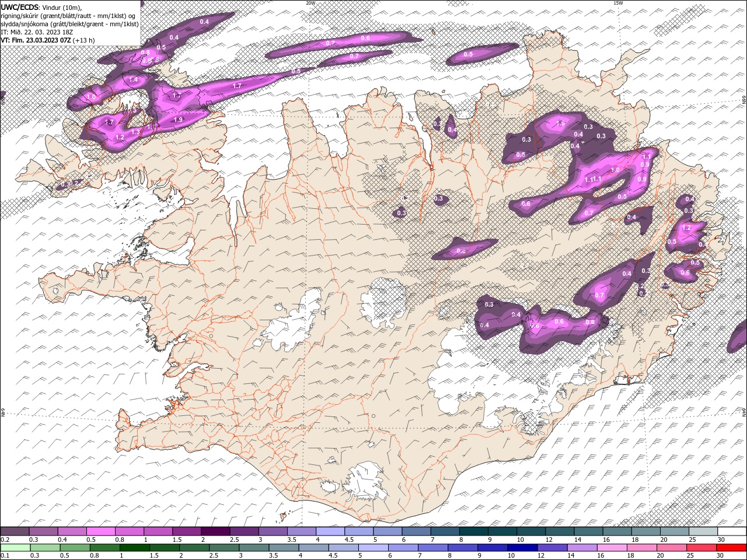The width and height of the screenshot is (747, 560).
Task: Click the 'Vindur (10m)' header text
Action: pyautogui.click(x=62, y=7)
